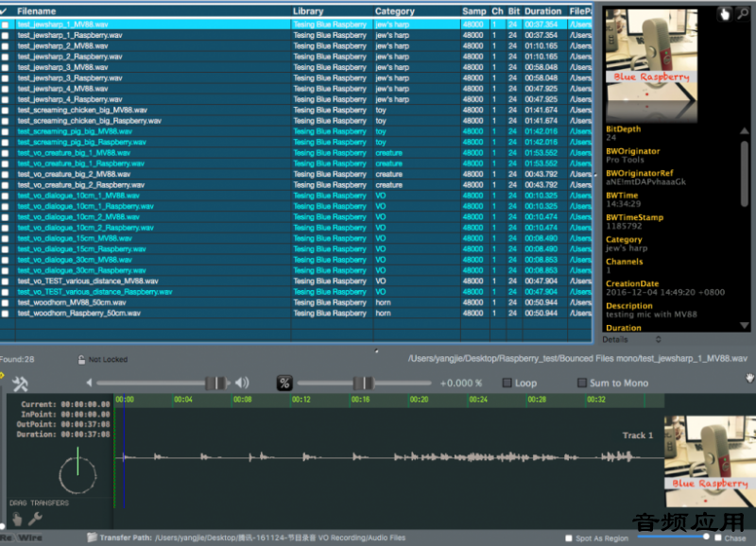Sort by the Library column header
The height and width of the screenshot is (546, 756).
(x=332, y=11)
